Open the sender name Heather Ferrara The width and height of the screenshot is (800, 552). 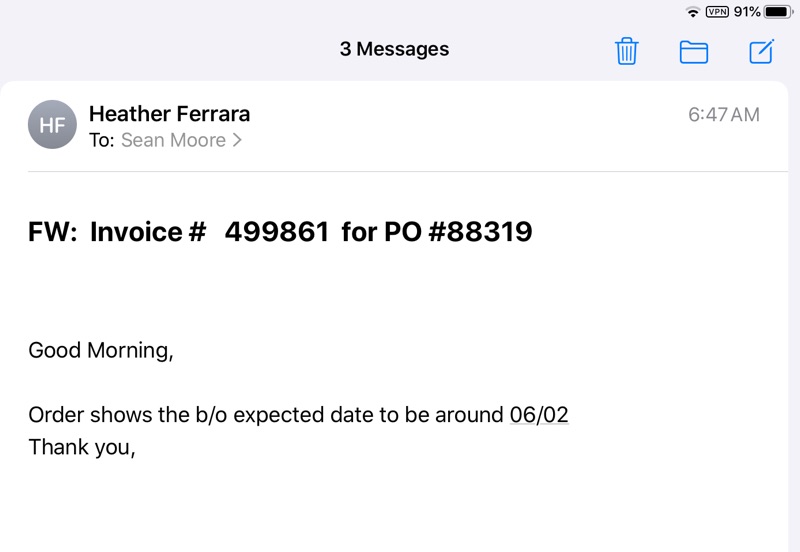click(169, 114)
